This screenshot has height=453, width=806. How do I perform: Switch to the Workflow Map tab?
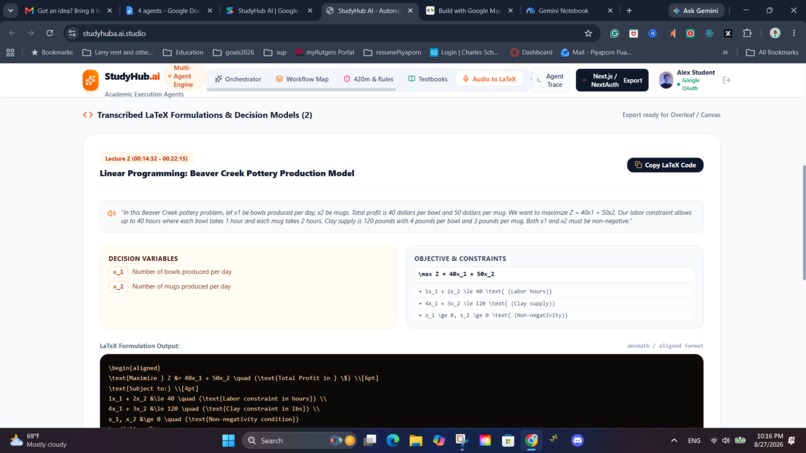pyautogui.click(x=302, y=79)
